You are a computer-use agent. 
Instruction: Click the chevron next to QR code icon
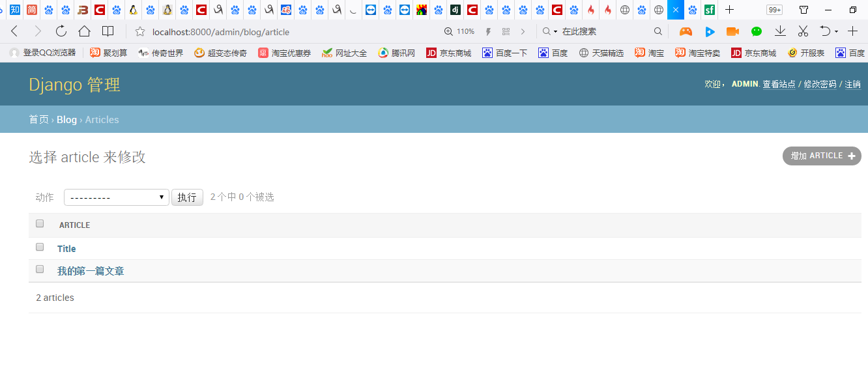(523, 31)
